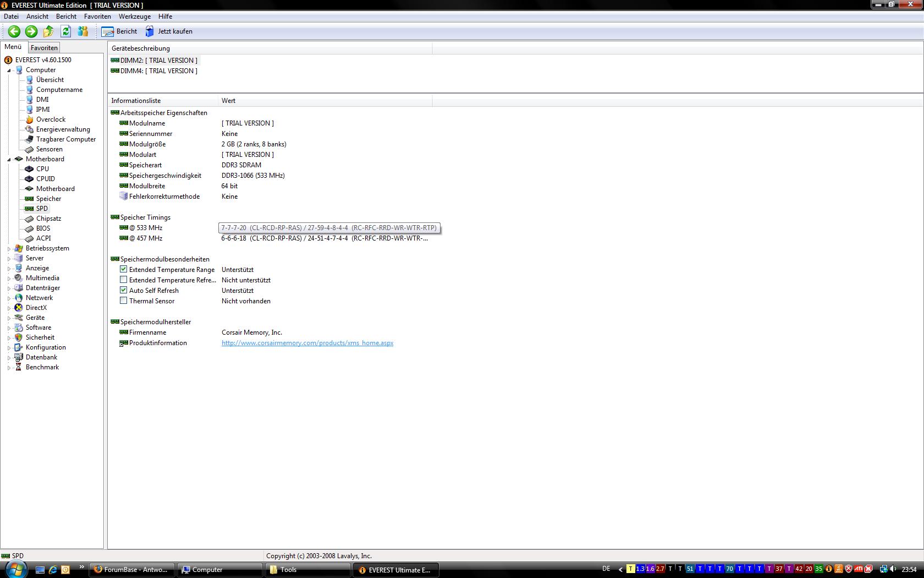Click the Jetzt kaufen toolbar button
Image resolution: width=924 pixels, height=578 pixels.
169,31
